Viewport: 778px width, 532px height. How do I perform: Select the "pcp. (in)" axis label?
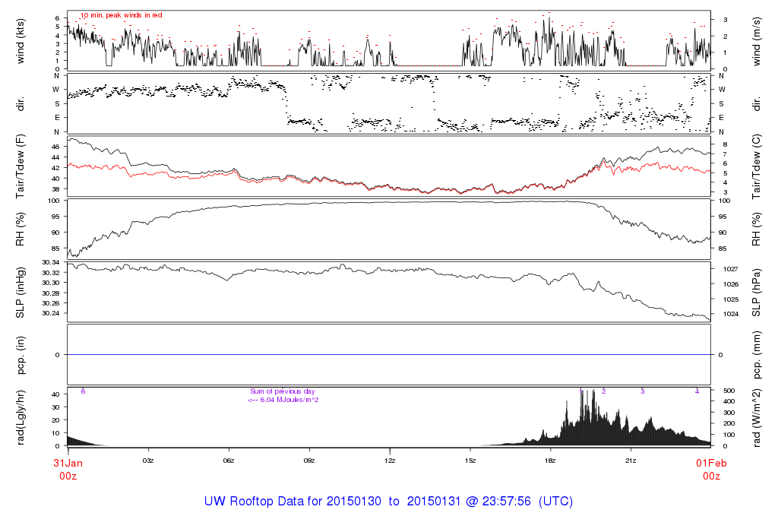21,355
